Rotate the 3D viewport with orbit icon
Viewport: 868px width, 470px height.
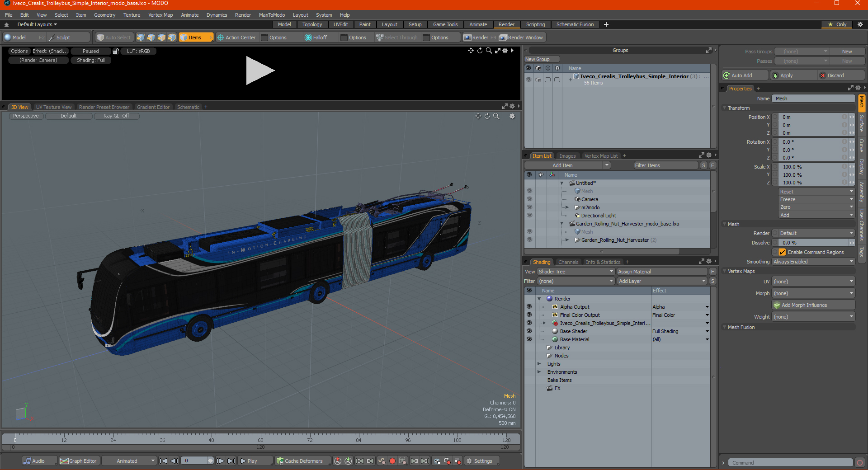pyautogui.click(x=487, y=116)
